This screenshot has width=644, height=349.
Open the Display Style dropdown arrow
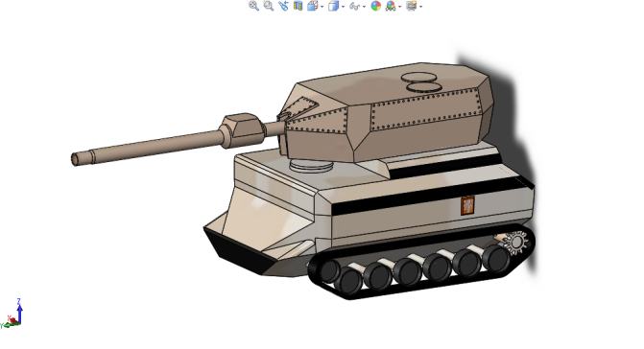343,7
